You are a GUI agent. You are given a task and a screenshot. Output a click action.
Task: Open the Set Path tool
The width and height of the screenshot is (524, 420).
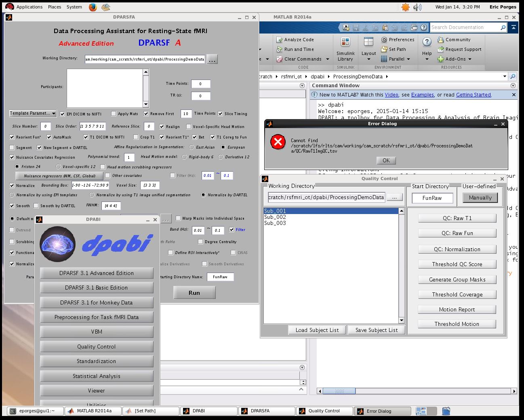point(393,49)
